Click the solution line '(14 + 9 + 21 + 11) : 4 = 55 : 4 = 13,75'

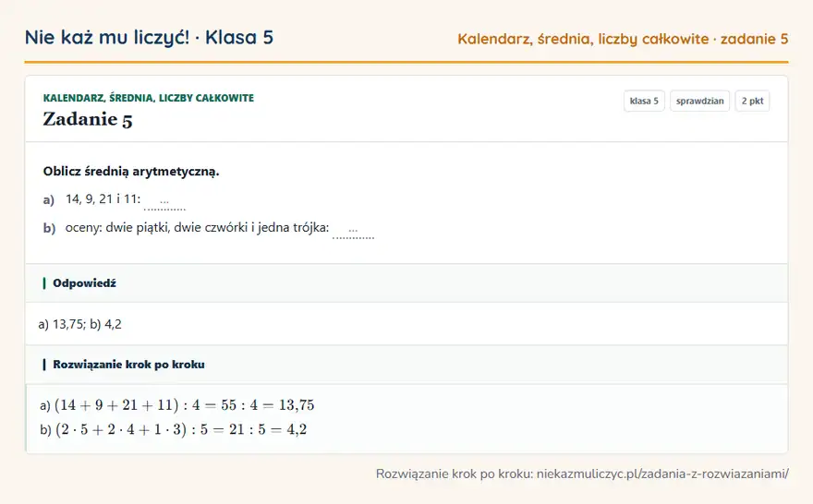pyautogui.click(x=184, y=405)
